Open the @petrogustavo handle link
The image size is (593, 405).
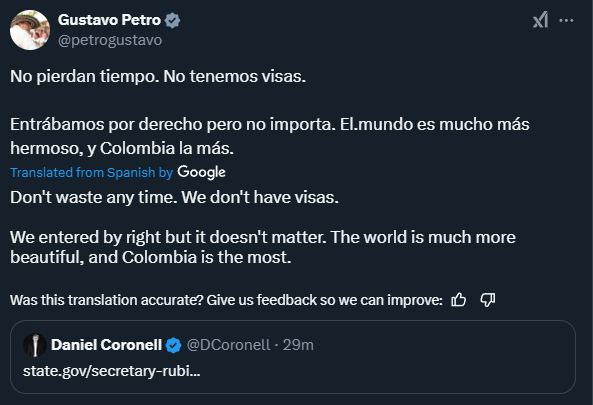110,40
